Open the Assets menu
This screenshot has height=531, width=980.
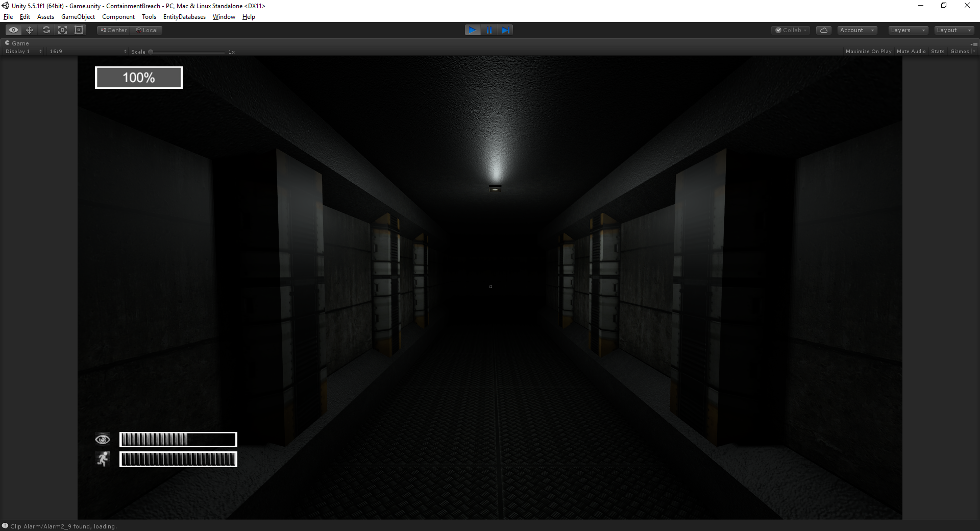point(45,17)
